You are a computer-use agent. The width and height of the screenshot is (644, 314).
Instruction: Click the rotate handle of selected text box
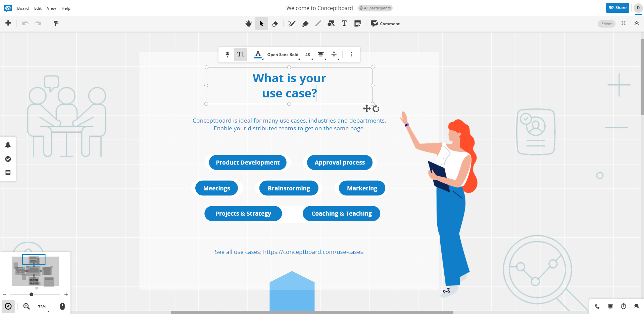(376, 108)
